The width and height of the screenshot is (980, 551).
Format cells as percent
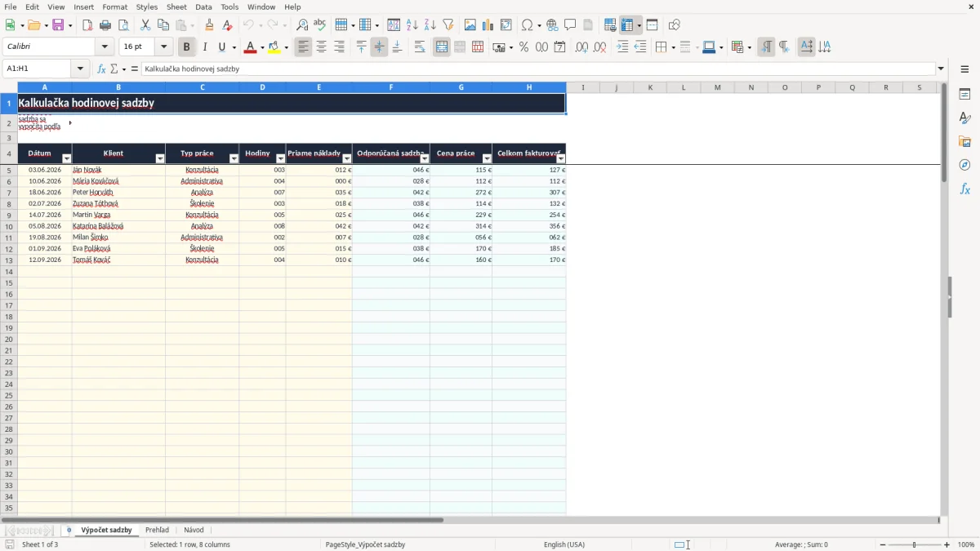[x=523, y=47]
